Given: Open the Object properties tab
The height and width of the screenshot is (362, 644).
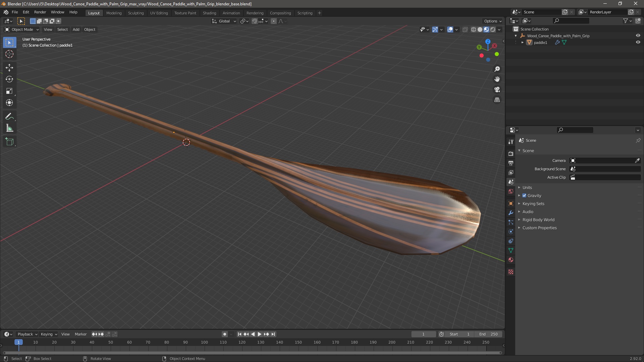Looking at the screenshot, I should coord(511,203).
